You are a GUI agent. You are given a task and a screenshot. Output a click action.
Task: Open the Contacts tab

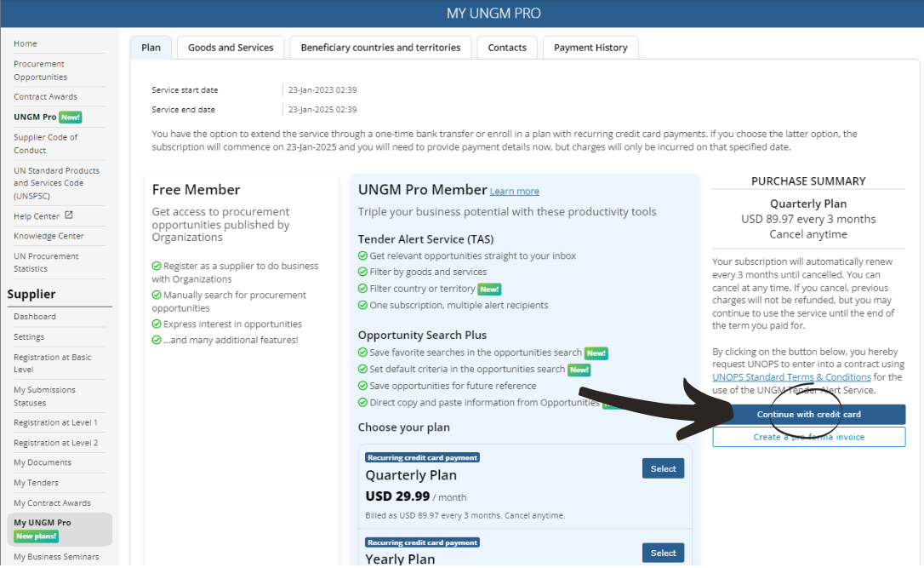[507, 48]
